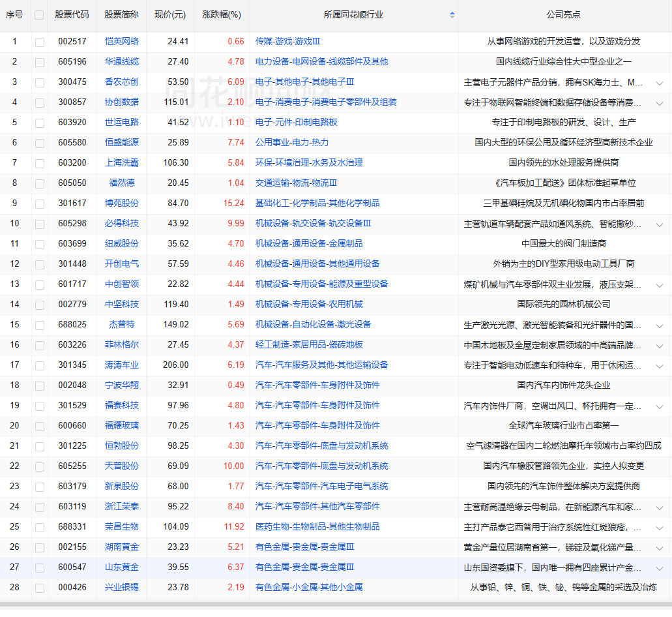The height and width of the screenshot is (617, 672).
Task: Expand 福赛科技 company highlight chevron
Action: [x=659, y=406]
